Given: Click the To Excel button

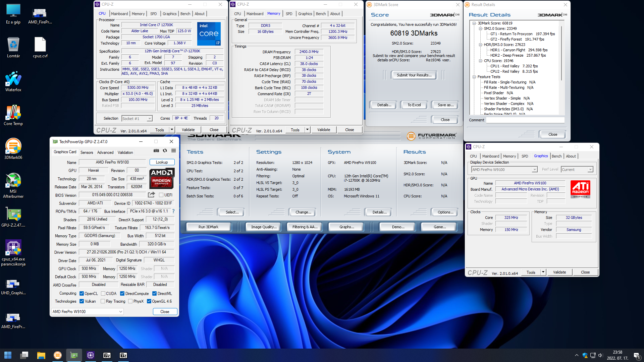Looking at the screenshot, I should click(414, 105).
